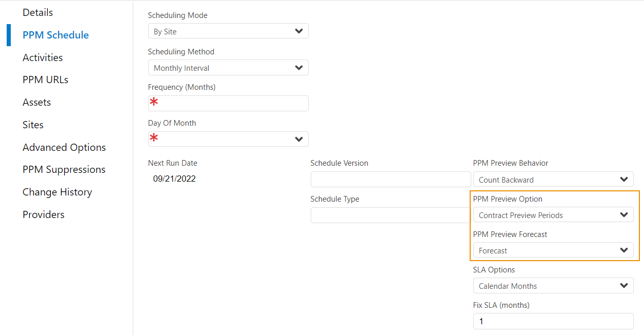Navigate to Providers section
644x335 pixels.
pyautogui.click(x=44, y=214)
